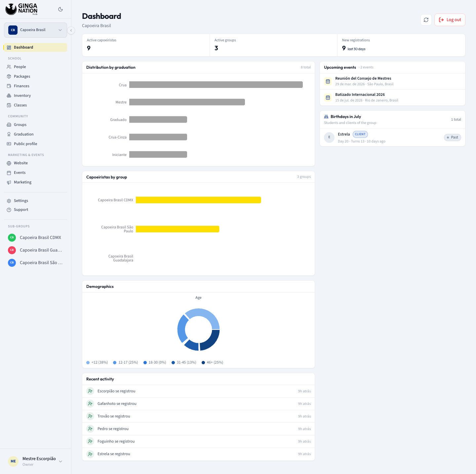Open the People section icon
This screenshot has height=474, width=476.
(9, 67)
